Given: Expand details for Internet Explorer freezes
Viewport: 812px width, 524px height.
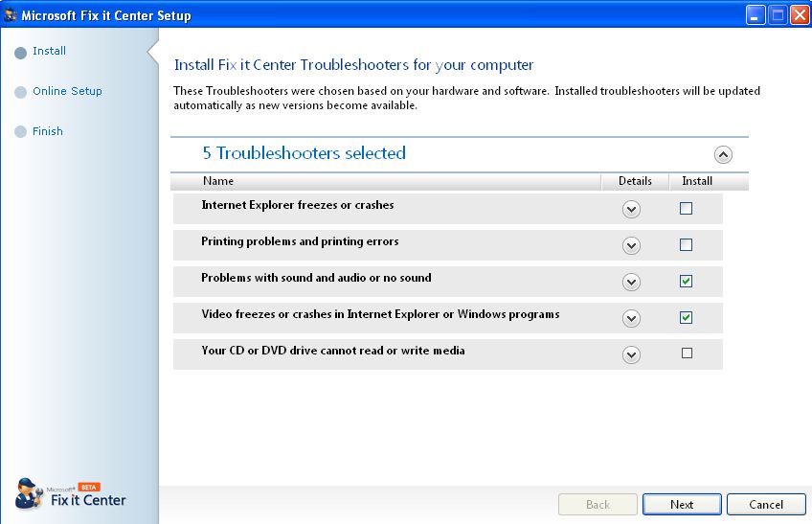Looking at the screenshot, I should [631, 210].
